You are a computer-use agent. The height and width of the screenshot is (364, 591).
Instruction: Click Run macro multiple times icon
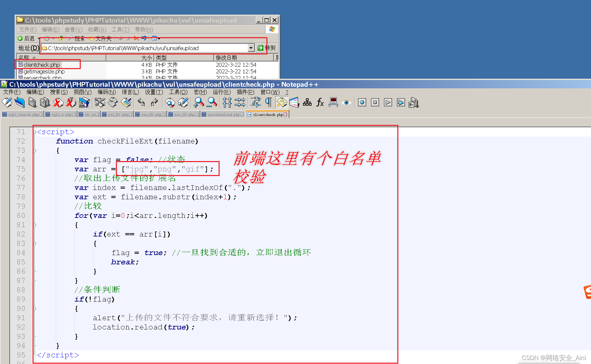tap(401, 102)
